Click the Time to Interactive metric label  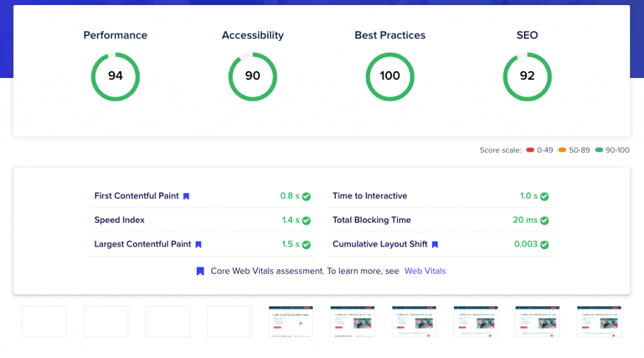click(370, 196)
